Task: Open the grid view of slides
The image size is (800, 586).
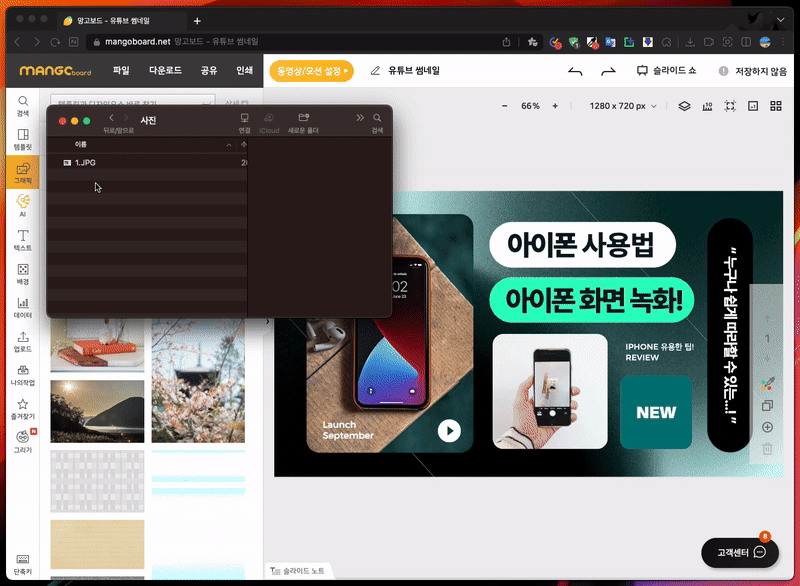Action: click(x=776, y=106)
